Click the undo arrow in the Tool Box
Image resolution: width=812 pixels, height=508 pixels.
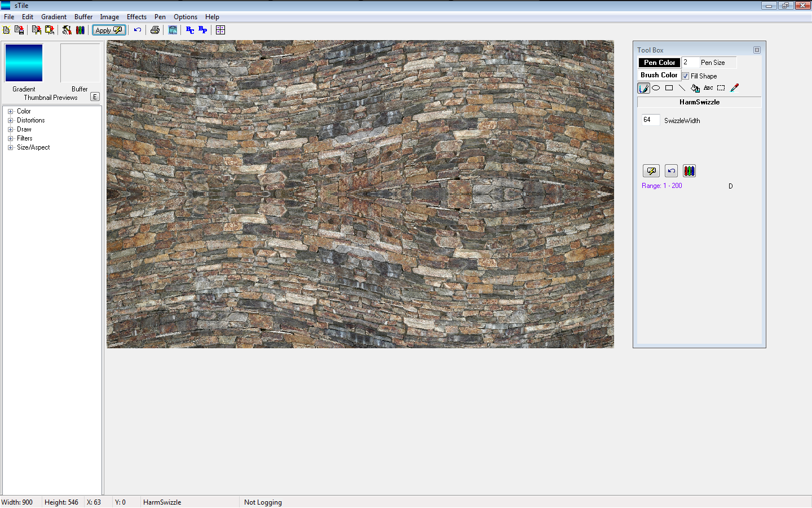tap(670, 170)
